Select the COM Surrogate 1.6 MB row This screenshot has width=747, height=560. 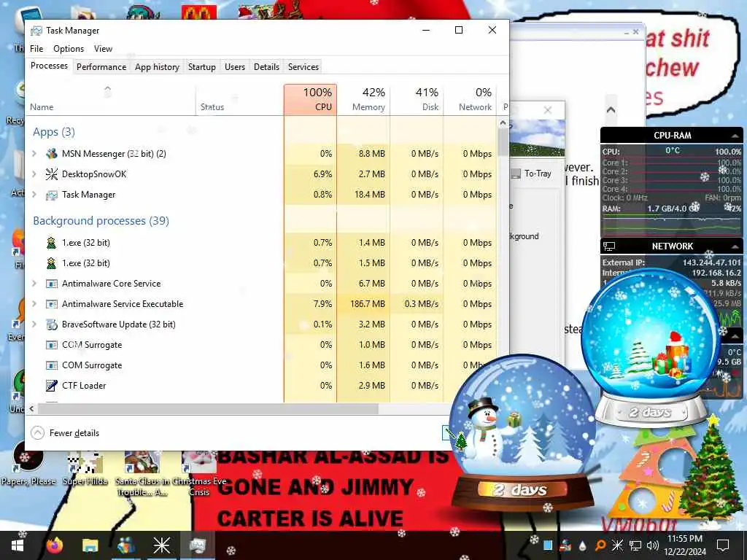(x=261, y=365)
